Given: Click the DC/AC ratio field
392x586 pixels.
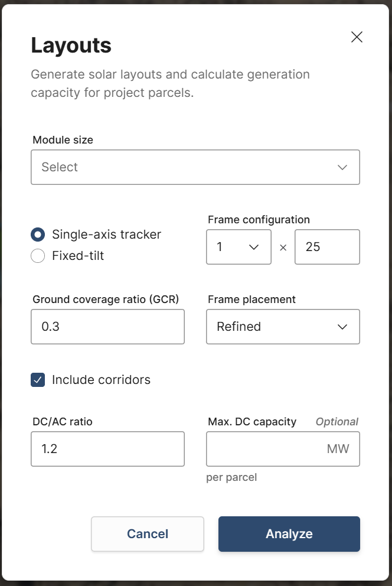Looking at the screenshot, I should tap(107, 449).
